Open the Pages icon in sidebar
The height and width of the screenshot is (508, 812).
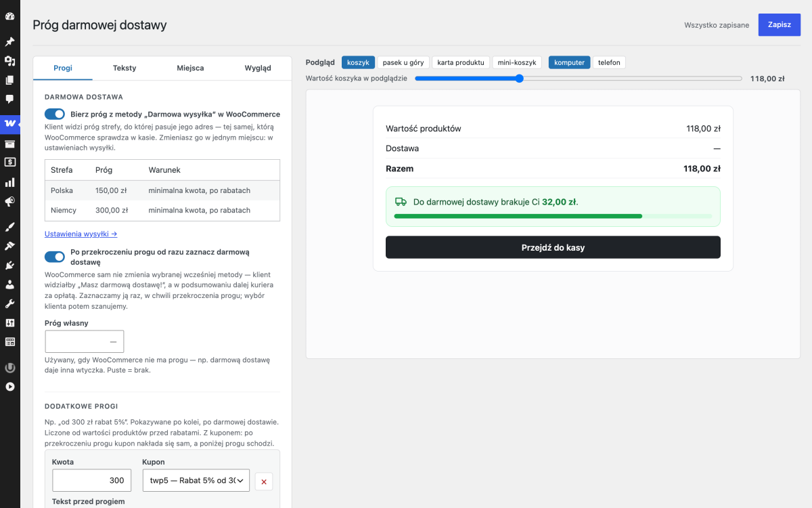(9, 80)
